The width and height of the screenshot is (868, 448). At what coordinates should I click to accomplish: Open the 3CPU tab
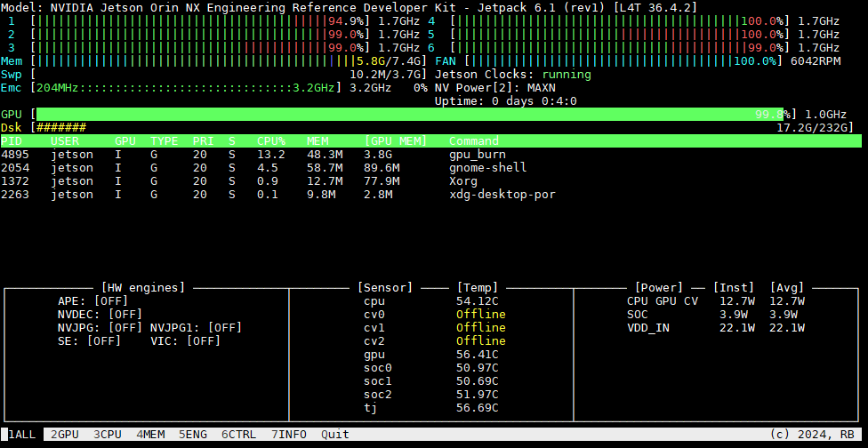point(108,435)
